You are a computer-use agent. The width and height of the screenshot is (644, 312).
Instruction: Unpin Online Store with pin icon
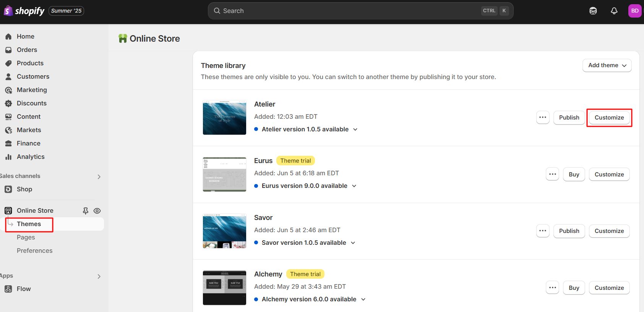click(x=86, y=211)
